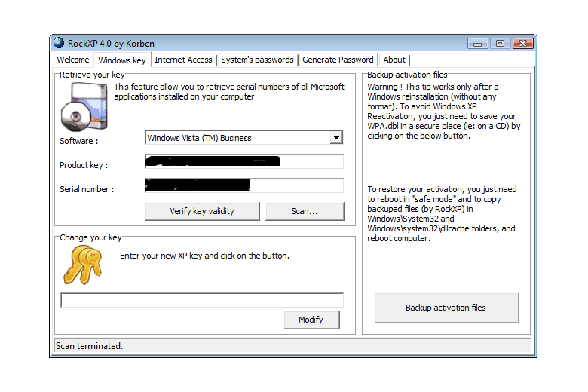Go to the Generate Password tab
Viewport: 588px width, 392px height.
(338, 60)
